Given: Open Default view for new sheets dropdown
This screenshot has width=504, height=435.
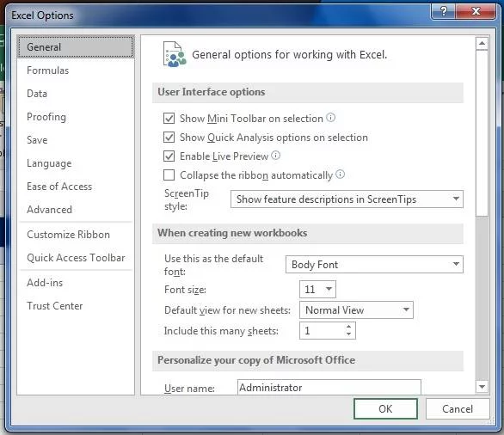Looking at the screenshot, I should pos(356,310).
